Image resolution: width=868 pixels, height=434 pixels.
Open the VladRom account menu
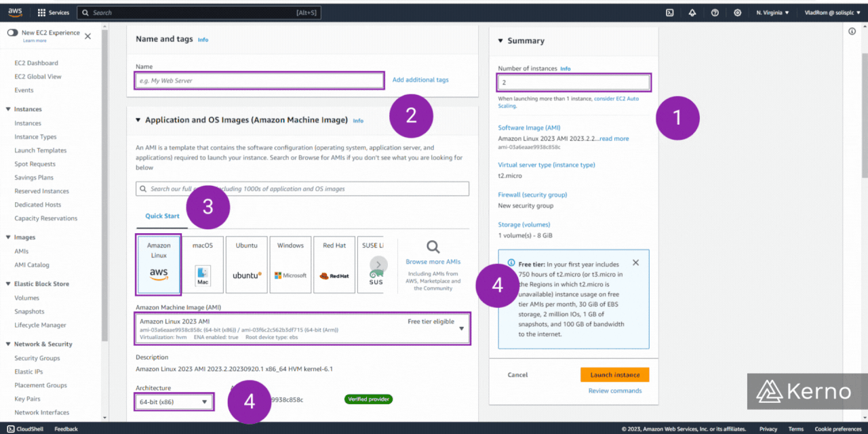coord(833,12)
